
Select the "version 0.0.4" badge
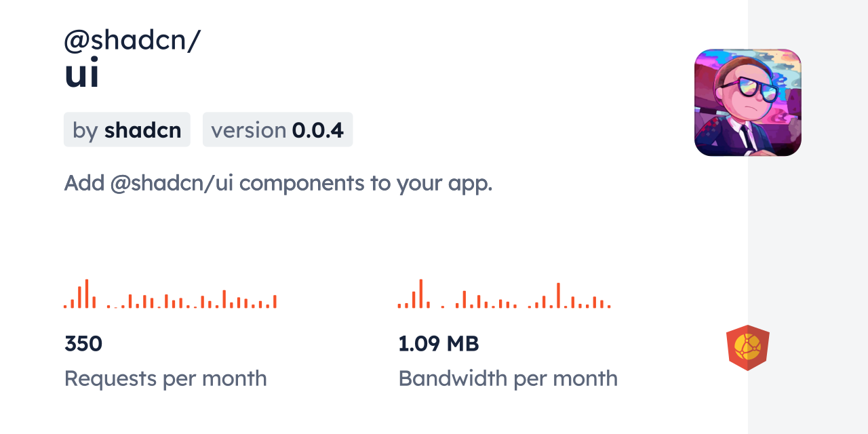click(x=277, y=130)
